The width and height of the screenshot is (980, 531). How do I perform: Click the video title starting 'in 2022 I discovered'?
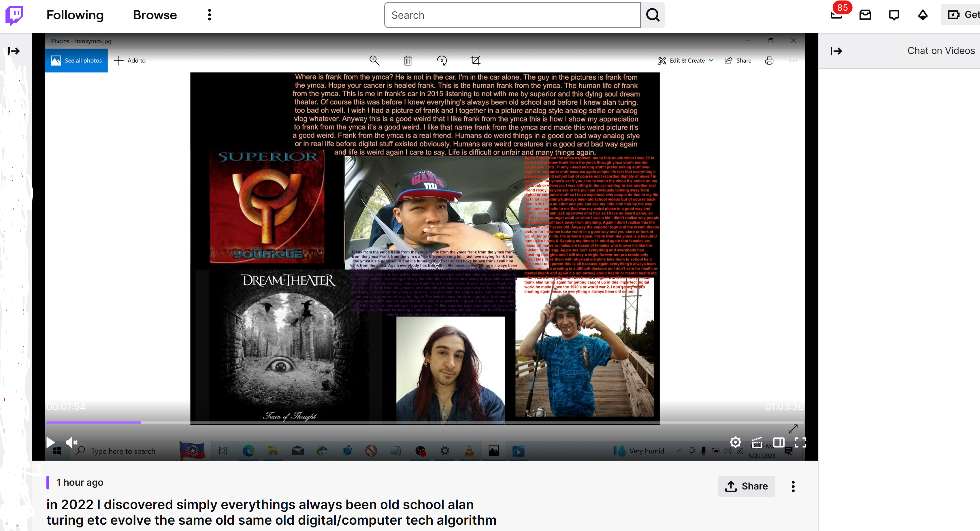pyautogui.click(x=271, y=512)
